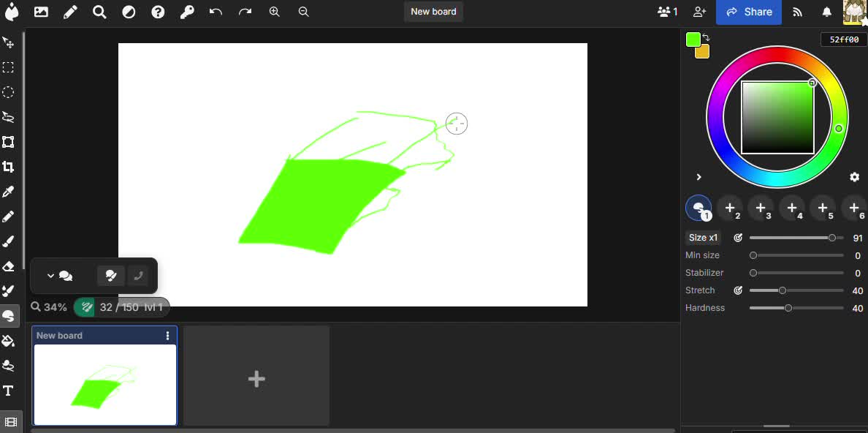
Task: Toggle pressure control for Stretch
Action: tap(738, 290)
